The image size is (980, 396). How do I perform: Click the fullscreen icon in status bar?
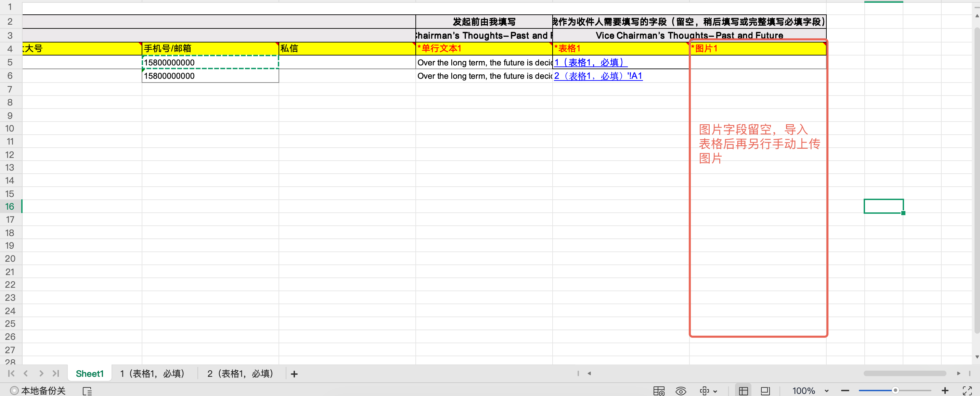point(967,391)
